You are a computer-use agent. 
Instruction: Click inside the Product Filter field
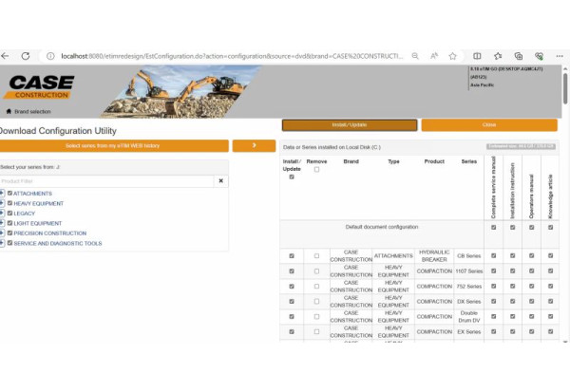104,180
